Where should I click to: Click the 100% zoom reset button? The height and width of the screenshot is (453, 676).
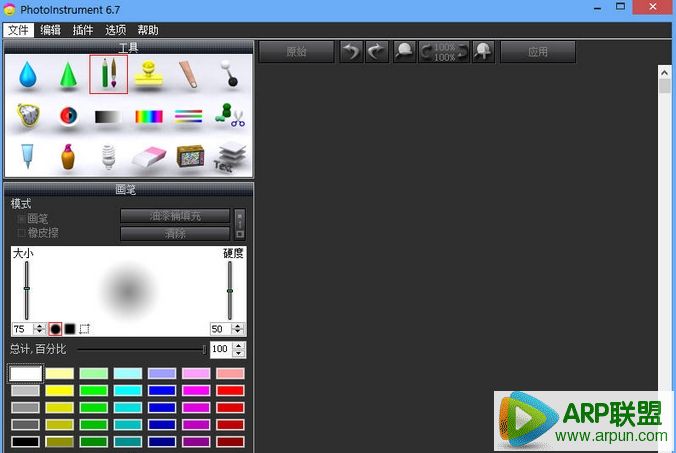coord(444,52)
